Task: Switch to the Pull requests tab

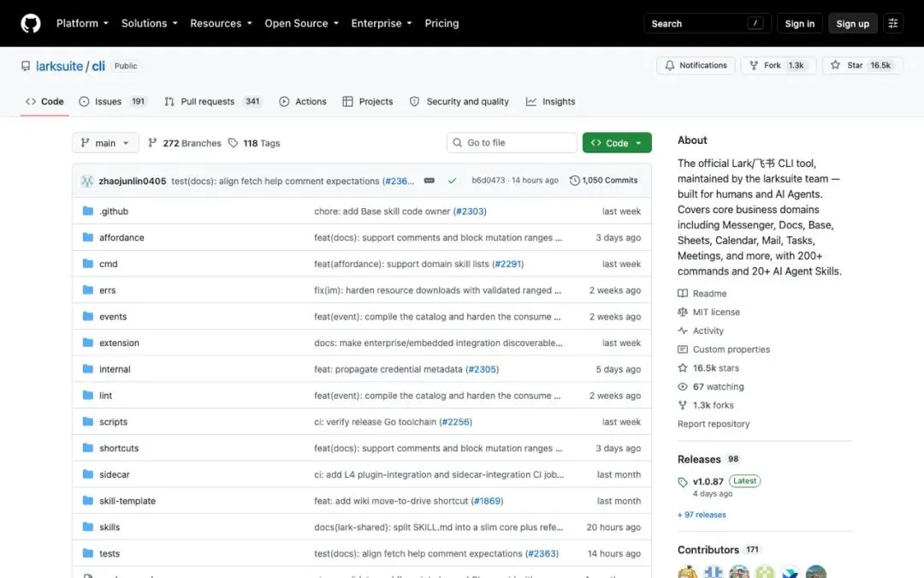Action: [x=212, y=101]
